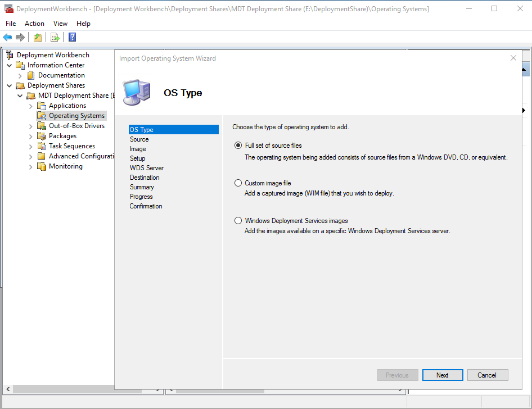Click the Deployment Shares folder icon

coord(20,85)
